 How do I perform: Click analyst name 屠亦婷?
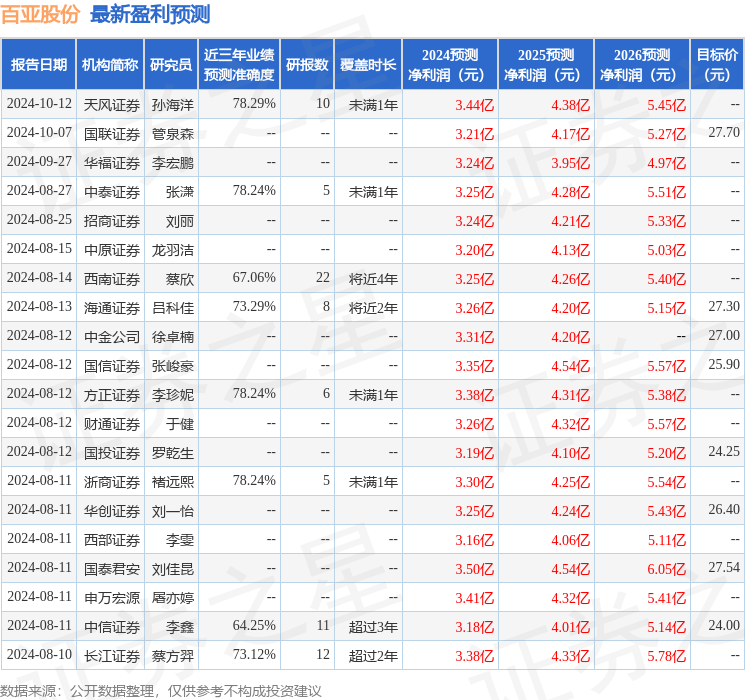pos(173,598)
